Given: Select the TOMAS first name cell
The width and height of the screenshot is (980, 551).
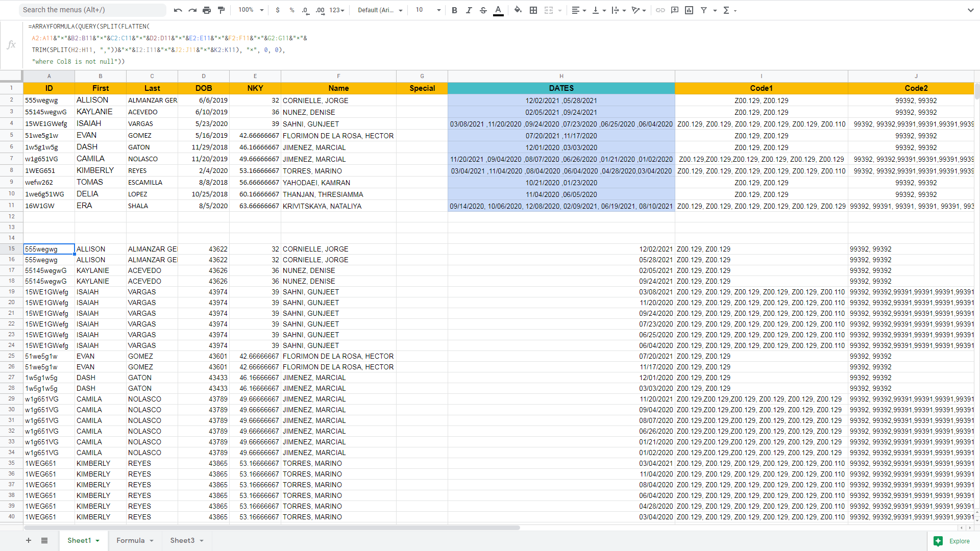Looking at the screenshot, I should 101,183.
